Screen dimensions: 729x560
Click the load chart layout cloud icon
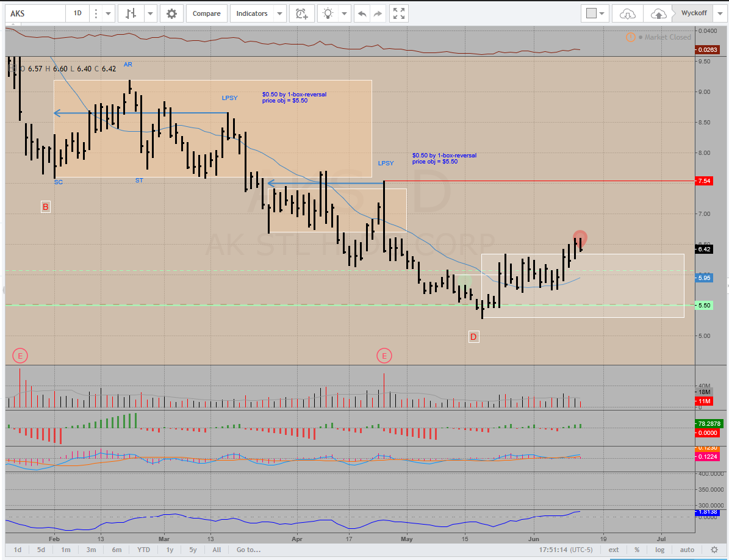[627, 13]
